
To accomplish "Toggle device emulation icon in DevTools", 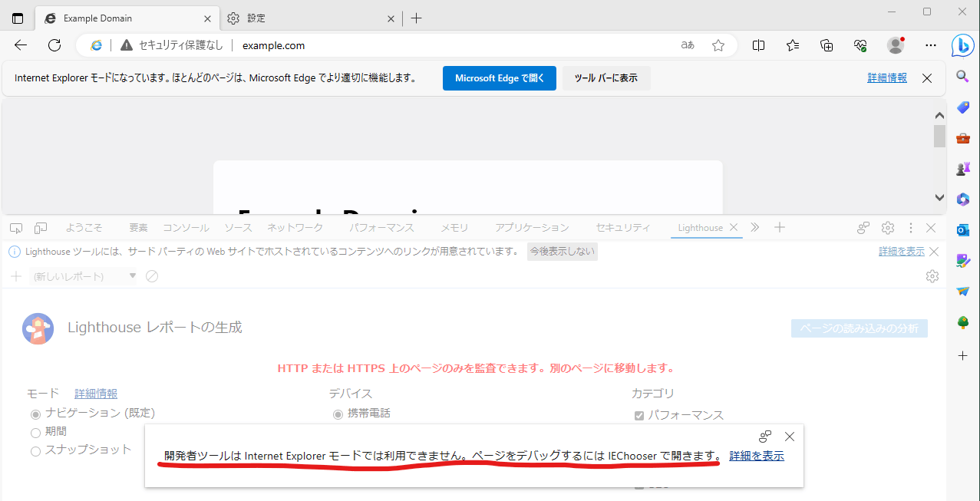I will click(41, 228).
